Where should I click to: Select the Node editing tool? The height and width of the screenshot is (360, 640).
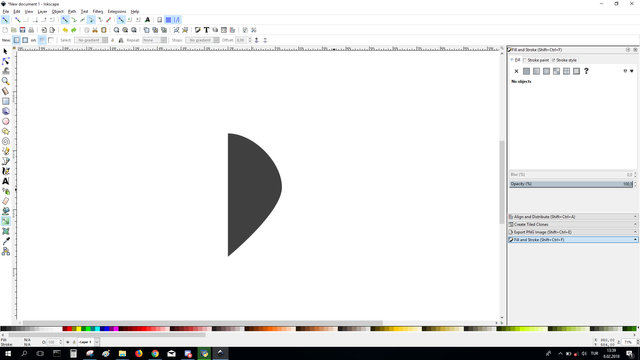pos(5,61)
